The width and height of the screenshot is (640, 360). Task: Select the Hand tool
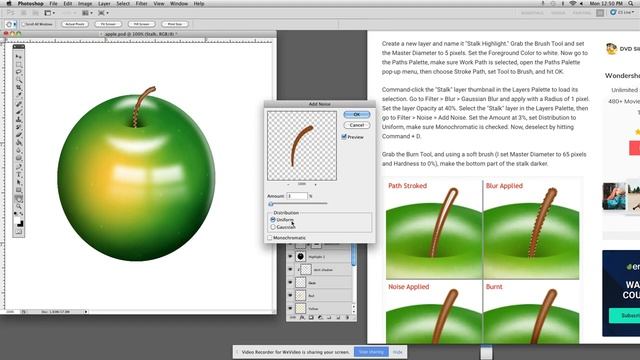(x=18, y=198)
